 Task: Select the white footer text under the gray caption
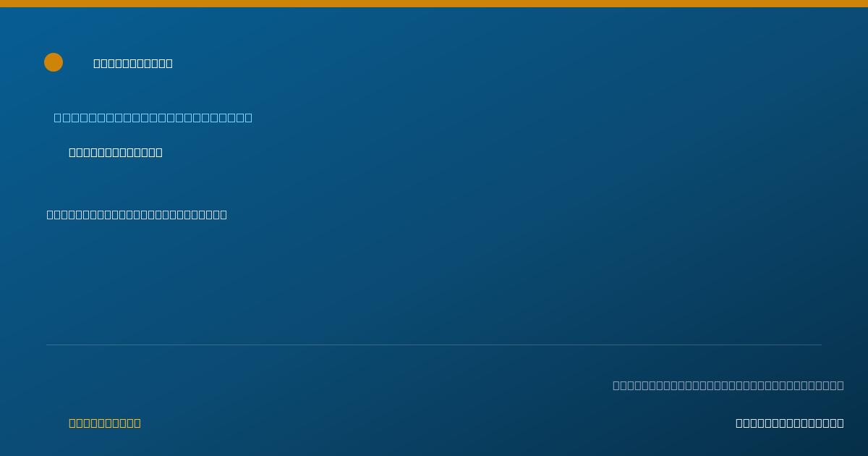pos(790,423)
